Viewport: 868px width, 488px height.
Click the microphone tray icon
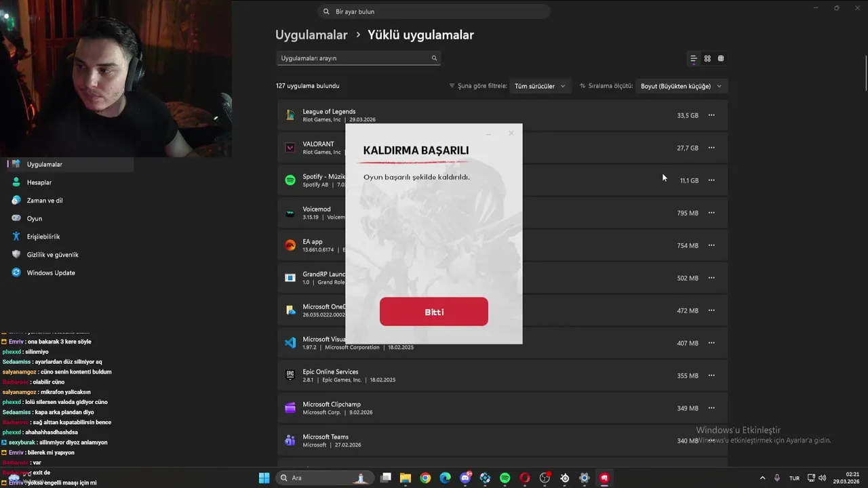click(777, 478)
